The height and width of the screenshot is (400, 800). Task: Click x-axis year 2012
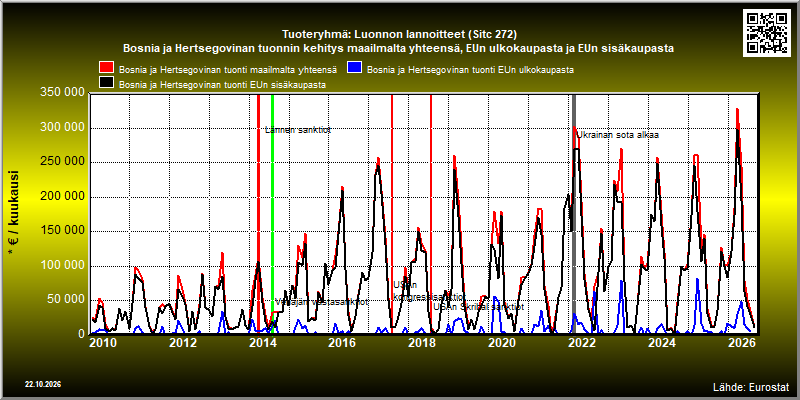(183, 343)
